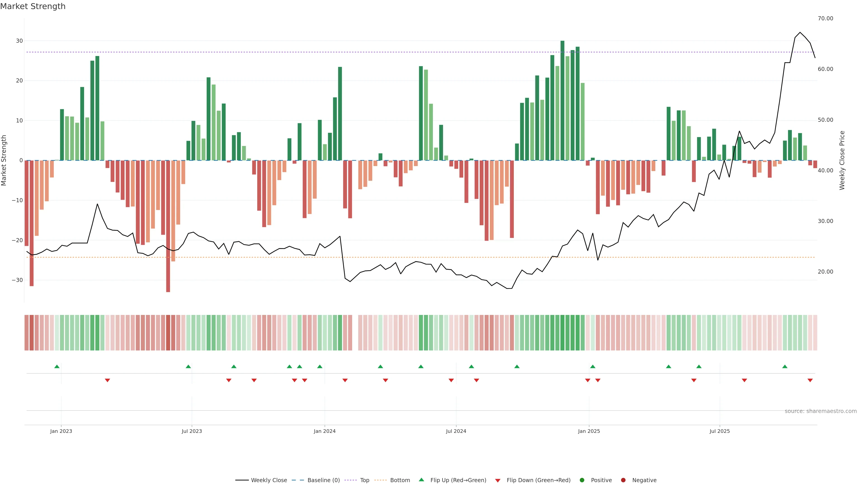The height and width of the screenshot is (488, 868).
Task: Click the leftmost red flip-down triangle marker
Action: click(108, 380)
